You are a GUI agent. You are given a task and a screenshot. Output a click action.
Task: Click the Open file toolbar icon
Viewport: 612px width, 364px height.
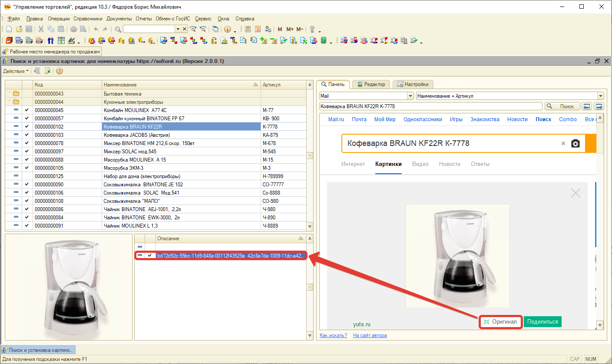coord(19,29)
